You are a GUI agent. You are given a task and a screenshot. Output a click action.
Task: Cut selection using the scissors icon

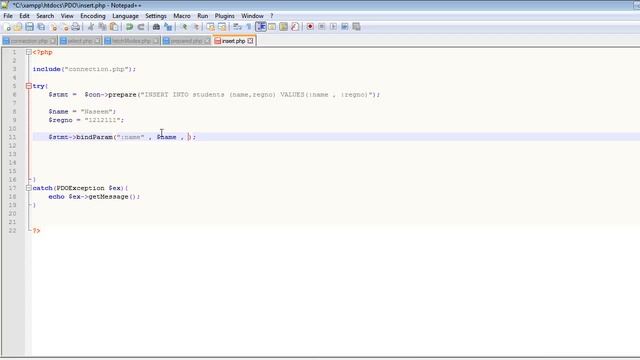tap(91, 27)
